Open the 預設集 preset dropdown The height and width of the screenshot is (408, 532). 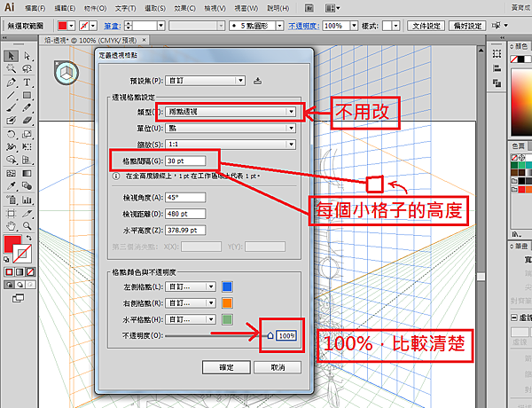(x=205, y=81)
